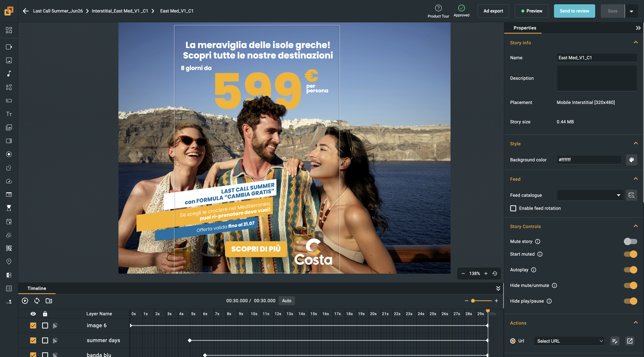Uncheck visibility for image 6 layer
Screen dimensions: 644x357
click(33, 325)
